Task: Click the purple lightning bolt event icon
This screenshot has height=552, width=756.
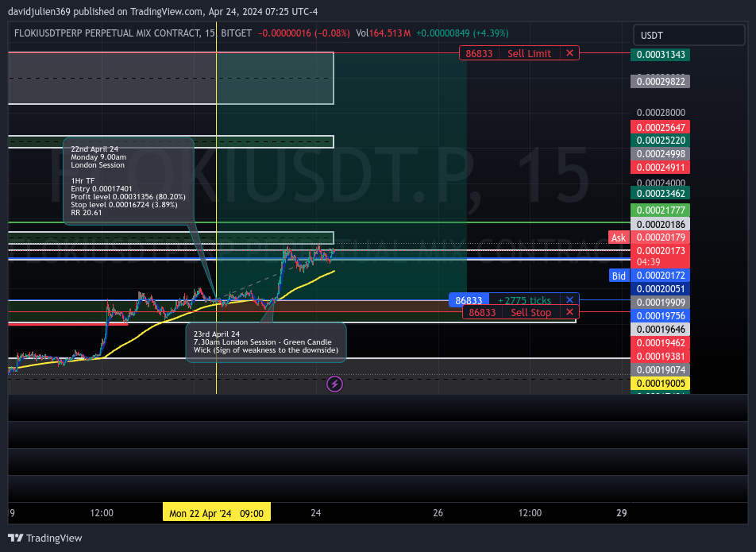Action: [334, 384]
